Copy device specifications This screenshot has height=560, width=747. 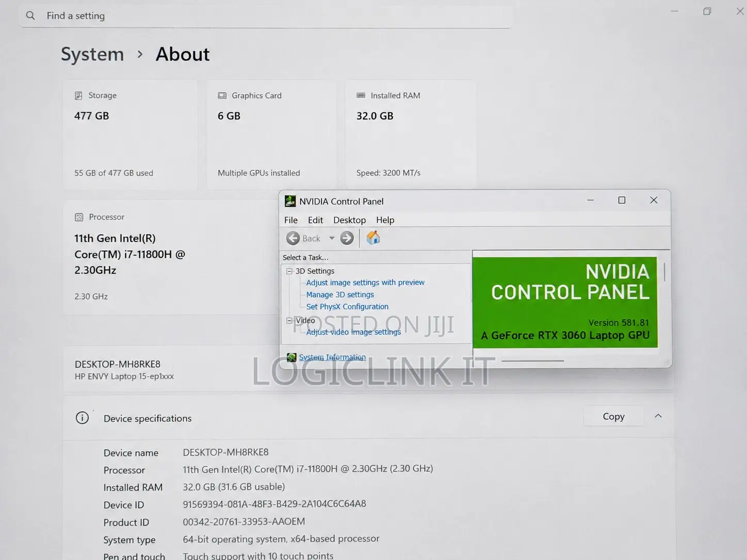pos(613,416)
